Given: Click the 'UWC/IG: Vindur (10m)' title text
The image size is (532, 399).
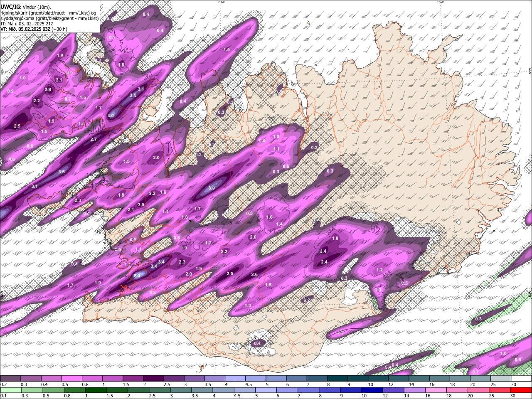Looking at the screenshot, I should (x=25, y=7).
